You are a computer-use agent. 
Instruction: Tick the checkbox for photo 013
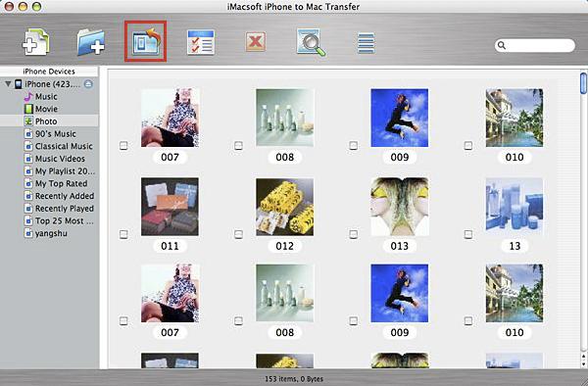pyautogui.click(x=353, y=234)
